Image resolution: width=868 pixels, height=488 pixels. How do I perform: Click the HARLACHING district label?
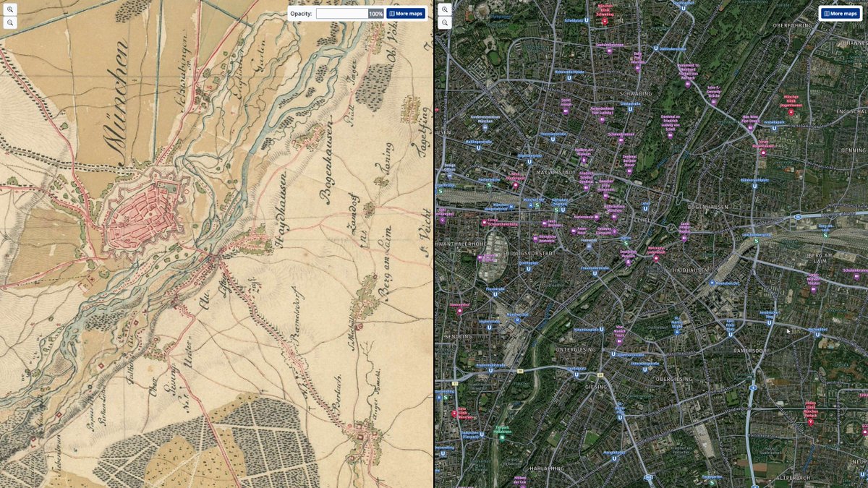point(547,468)
